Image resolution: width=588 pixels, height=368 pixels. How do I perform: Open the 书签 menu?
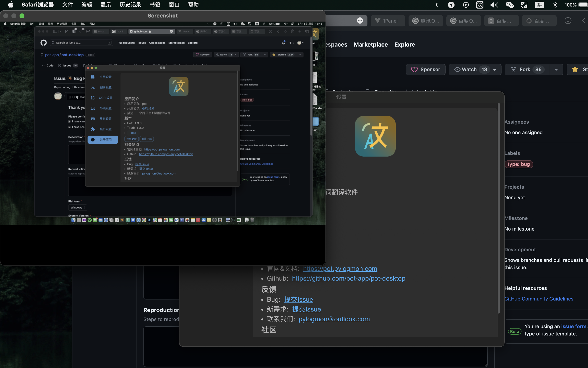[x=155, y=5]
